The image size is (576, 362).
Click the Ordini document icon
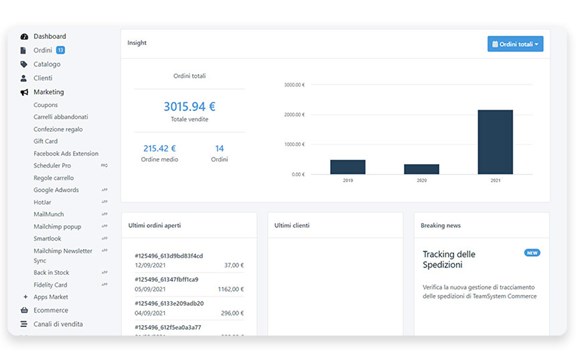pyautogui.click(x=23, y=50)
